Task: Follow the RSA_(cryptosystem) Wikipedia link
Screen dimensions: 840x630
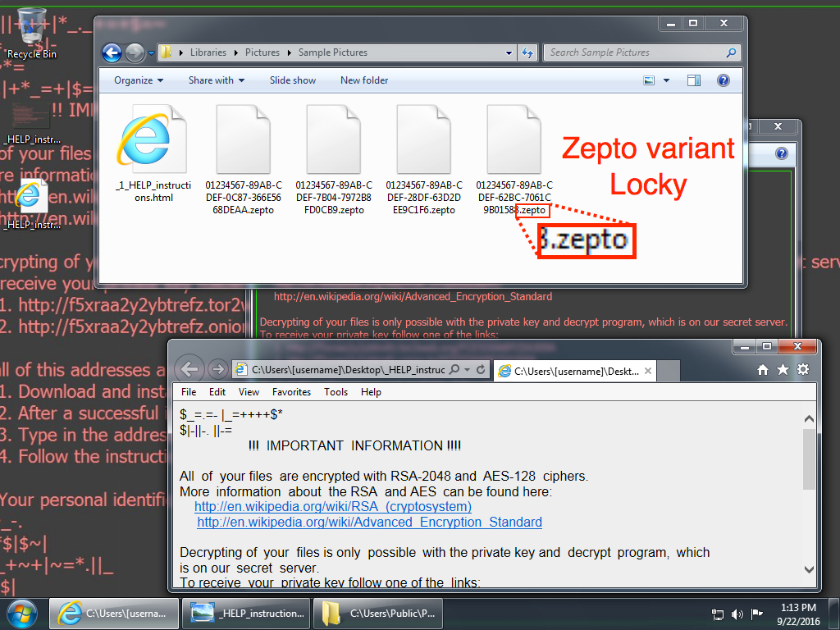Action: 333,507
